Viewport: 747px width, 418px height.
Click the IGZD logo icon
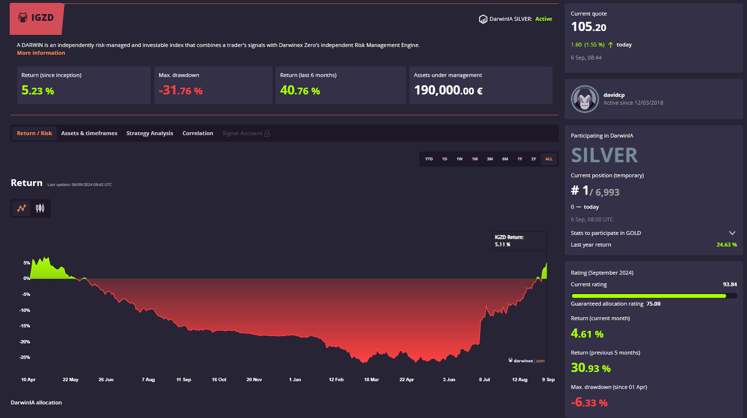[23, 18]
